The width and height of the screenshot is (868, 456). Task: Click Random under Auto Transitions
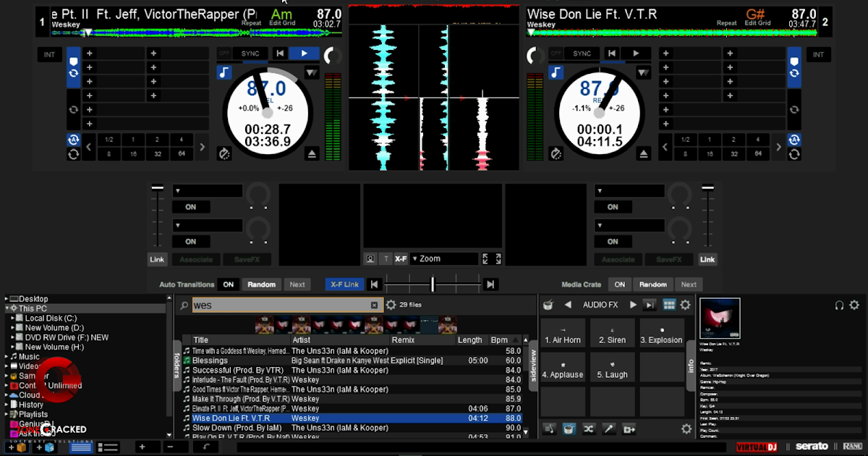pyautogui.click(x=261, y=284)
